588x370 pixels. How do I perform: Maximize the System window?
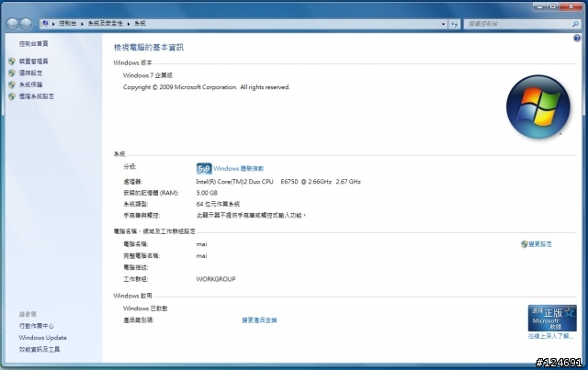553,6
